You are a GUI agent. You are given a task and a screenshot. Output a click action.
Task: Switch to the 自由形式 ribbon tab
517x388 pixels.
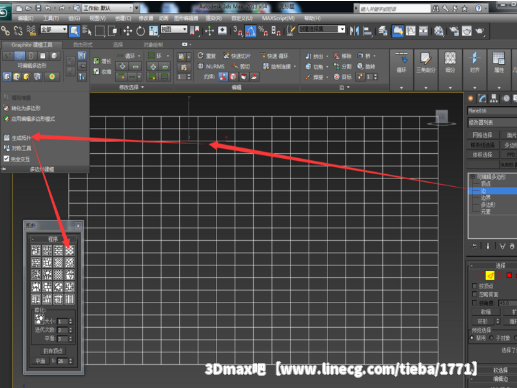(83, 44)
